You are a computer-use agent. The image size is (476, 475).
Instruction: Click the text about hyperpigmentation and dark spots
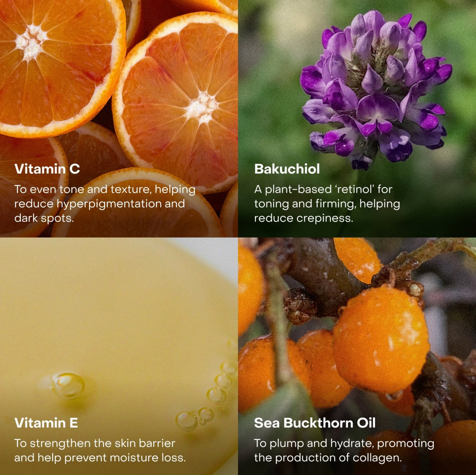[x=105, y=204]
